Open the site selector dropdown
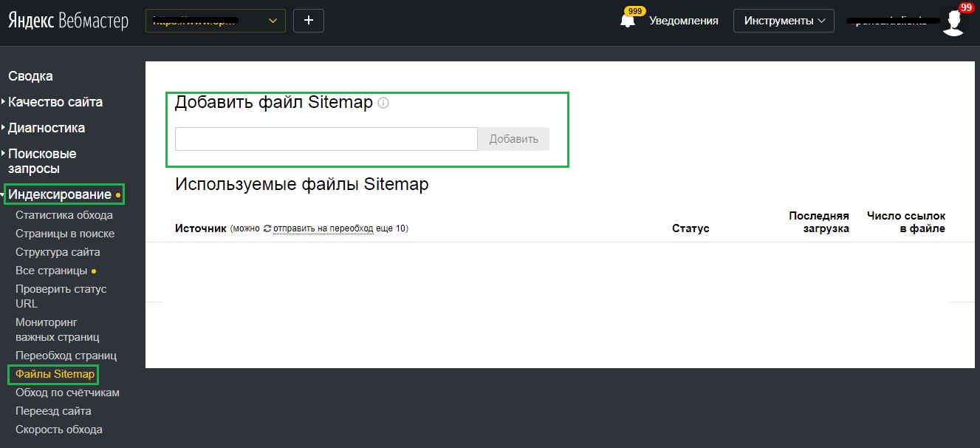Image resolution: width=980 pixels, height=448 pixels. tap(216, 21)
